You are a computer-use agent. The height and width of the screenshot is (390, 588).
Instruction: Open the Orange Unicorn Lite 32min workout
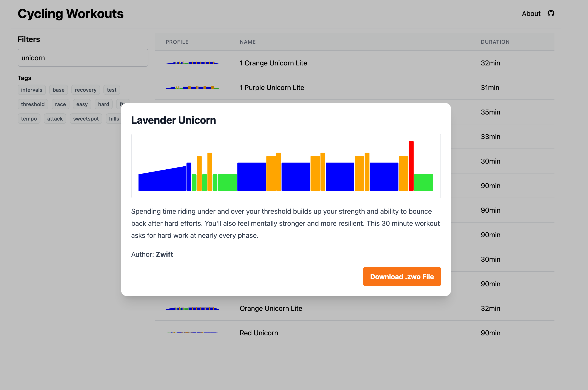(x=271, y=308)
